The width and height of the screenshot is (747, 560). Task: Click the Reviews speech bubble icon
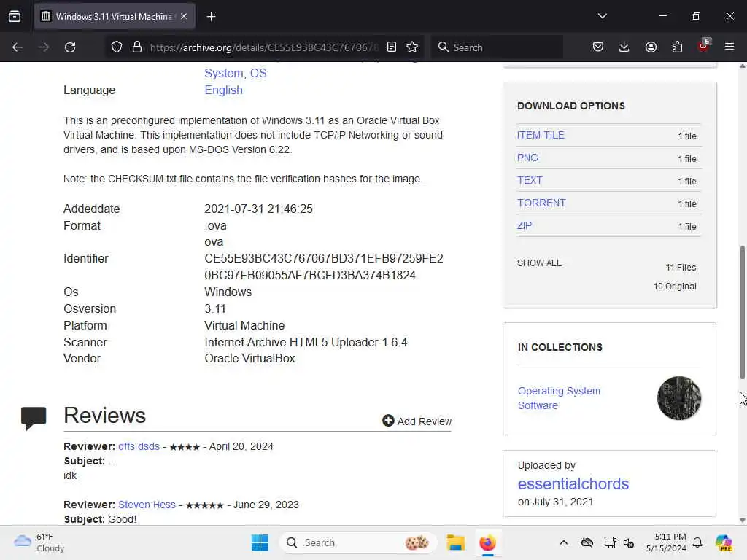pyautogui.click(x=34, y=418)
